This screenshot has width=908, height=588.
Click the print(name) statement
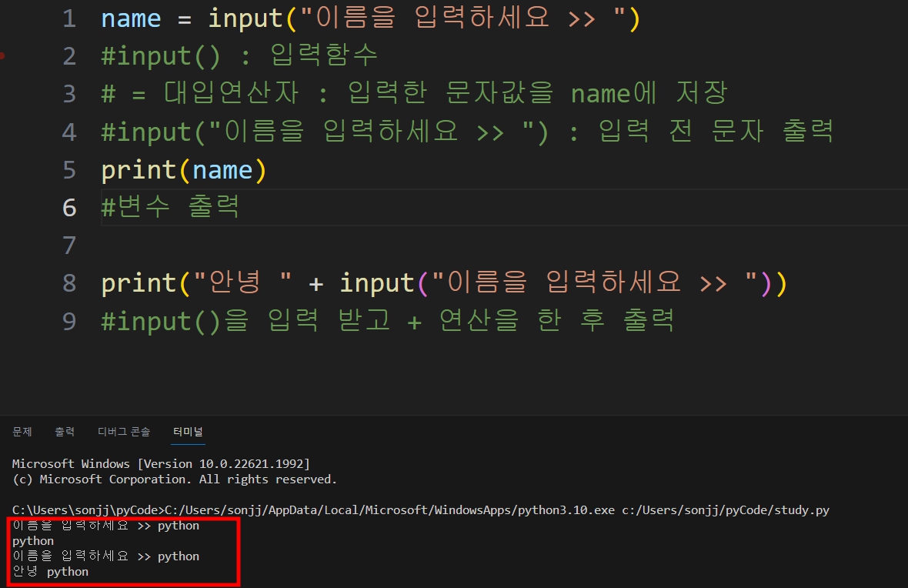[184, 170]
